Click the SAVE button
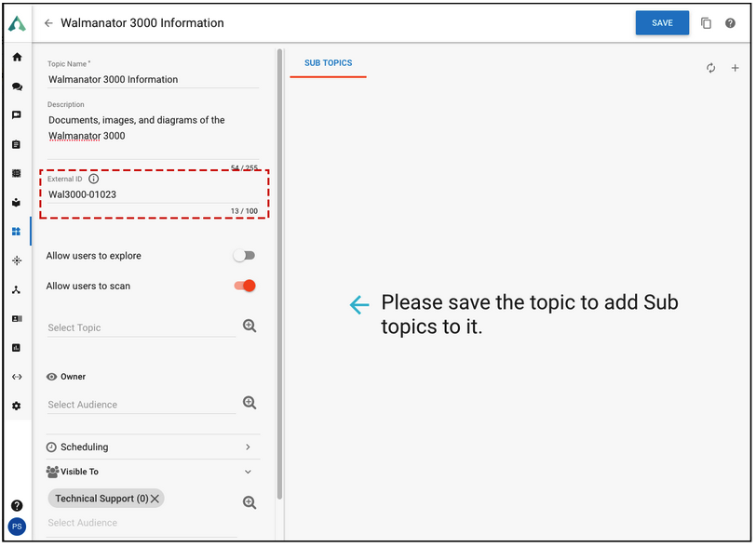 [662, 22]
